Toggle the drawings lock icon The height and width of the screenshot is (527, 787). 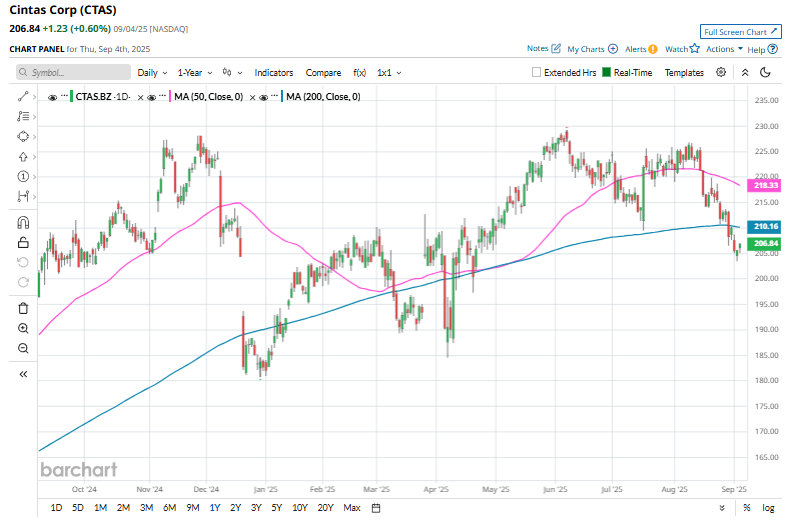(x=23, y=242)
